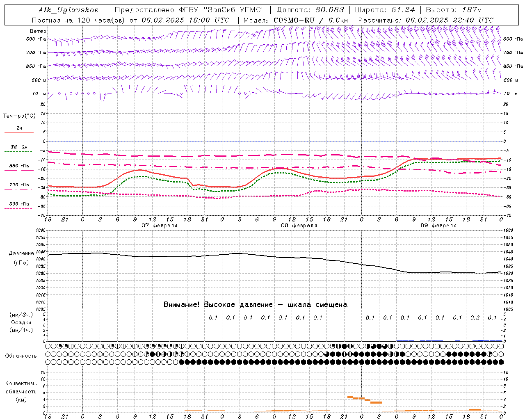Click the Давление pressure panel label

[x=21, y=253]
